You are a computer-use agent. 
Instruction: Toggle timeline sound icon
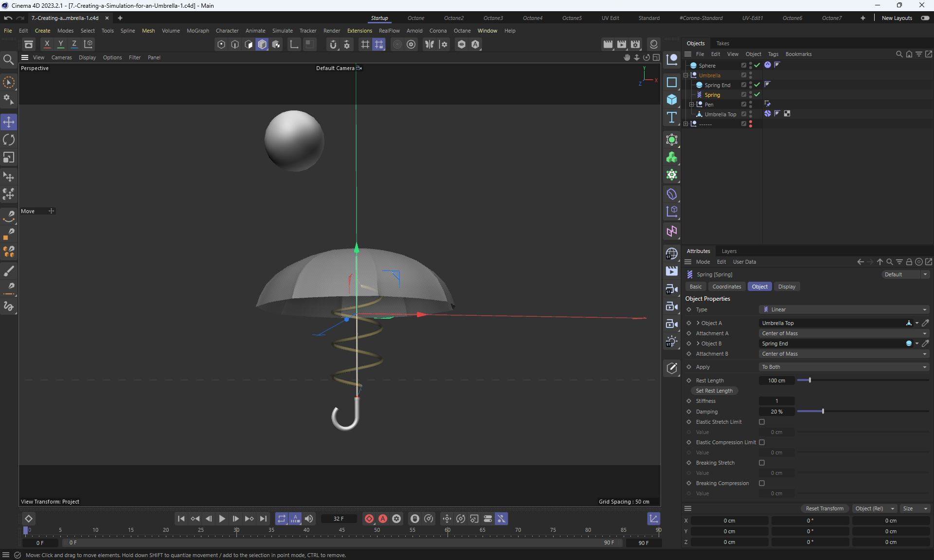[x=309, y=519]
